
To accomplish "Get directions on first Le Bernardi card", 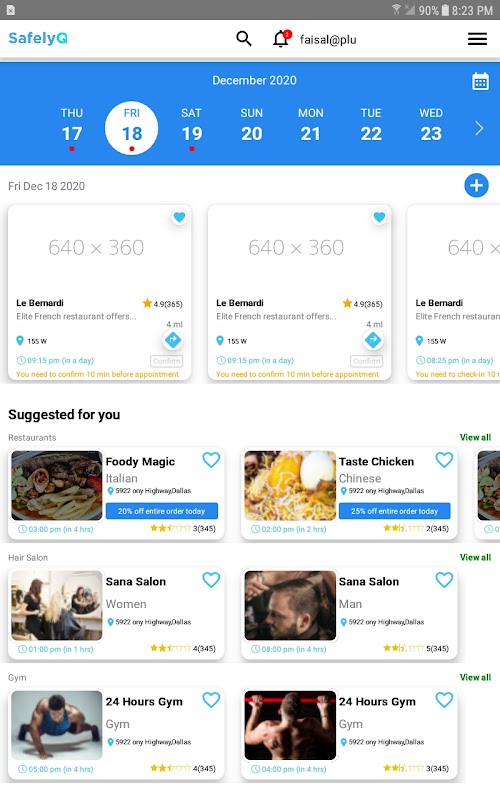I will coord(173,340).
